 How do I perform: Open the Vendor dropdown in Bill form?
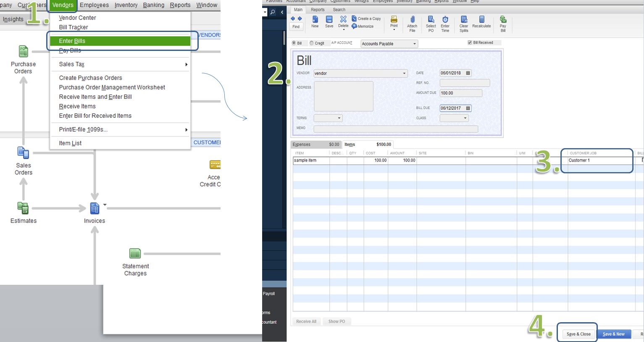(x=405, y=73)
